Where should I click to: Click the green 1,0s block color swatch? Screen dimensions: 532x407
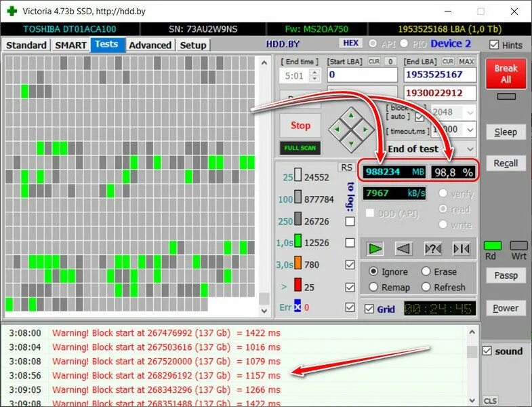298,241
